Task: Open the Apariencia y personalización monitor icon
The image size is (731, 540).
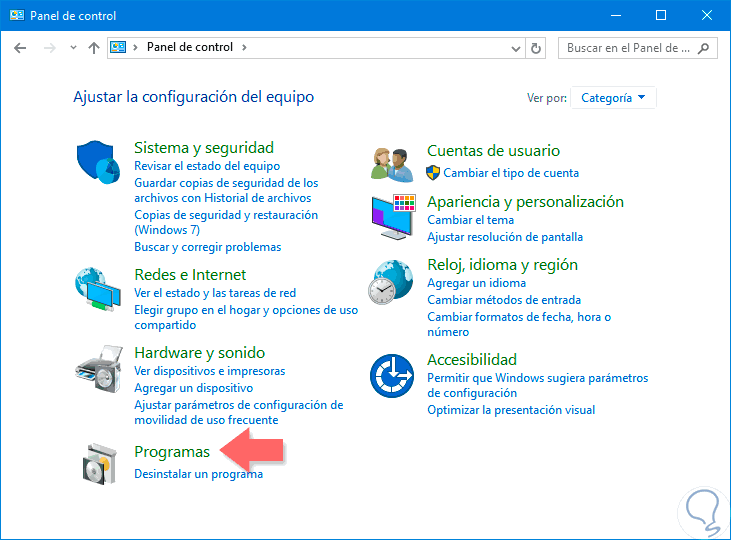Action: (393, 217)
